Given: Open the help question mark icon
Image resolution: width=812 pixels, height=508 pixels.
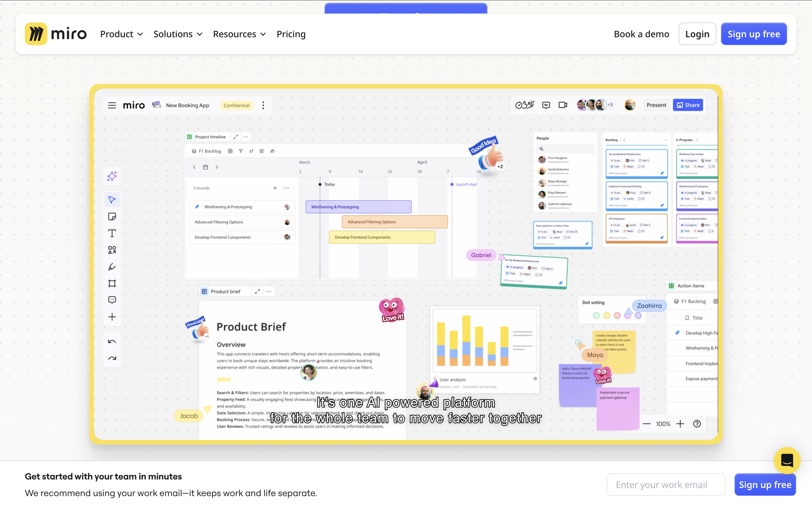Looking at the screenshot, I should click(697, 424).
